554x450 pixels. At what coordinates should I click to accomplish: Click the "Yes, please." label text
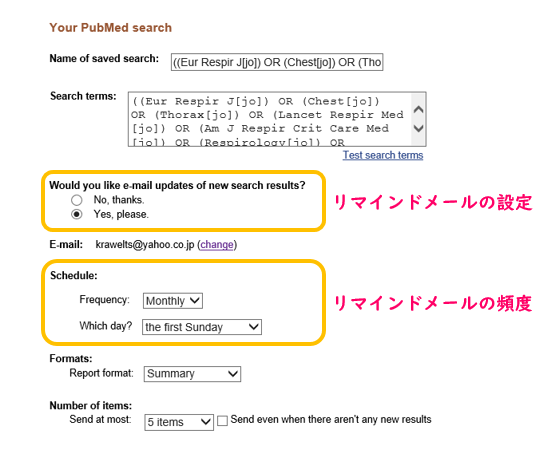(x=121, y=214)
